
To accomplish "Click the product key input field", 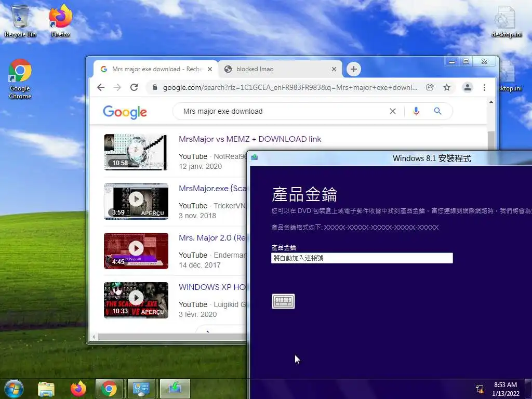I will [362, 258].
